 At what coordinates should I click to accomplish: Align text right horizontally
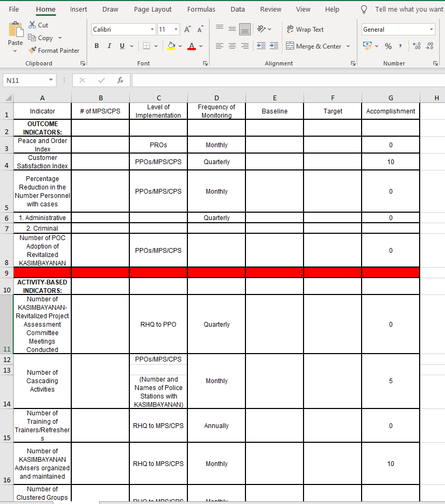245,46
